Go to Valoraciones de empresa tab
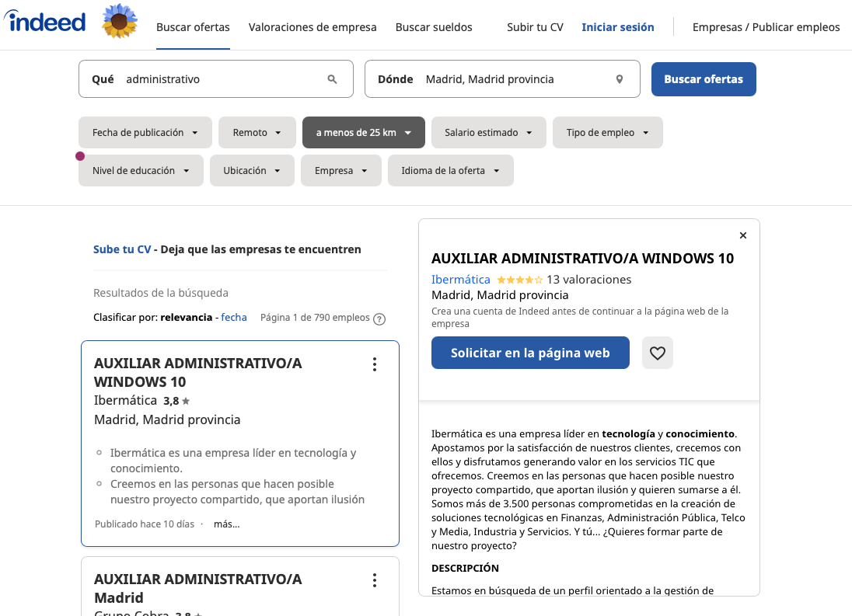This screenshot has height=616, width=852. click(x=313, y=27)
